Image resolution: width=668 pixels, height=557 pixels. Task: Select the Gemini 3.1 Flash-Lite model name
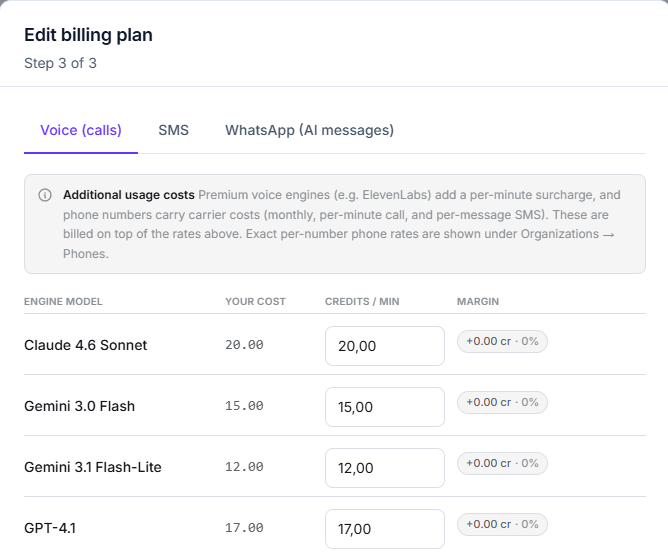93,467
